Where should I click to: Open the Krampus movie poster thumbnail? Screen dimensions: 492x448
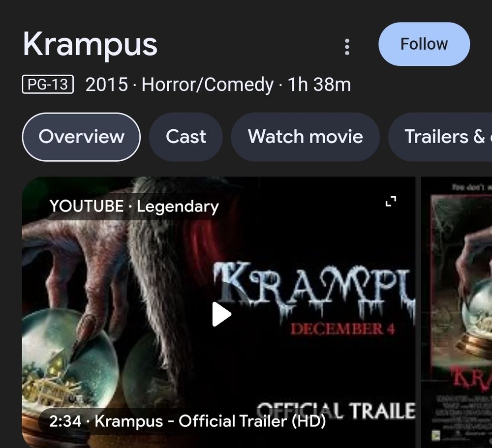pyautogui.click(x=457, y=312)
